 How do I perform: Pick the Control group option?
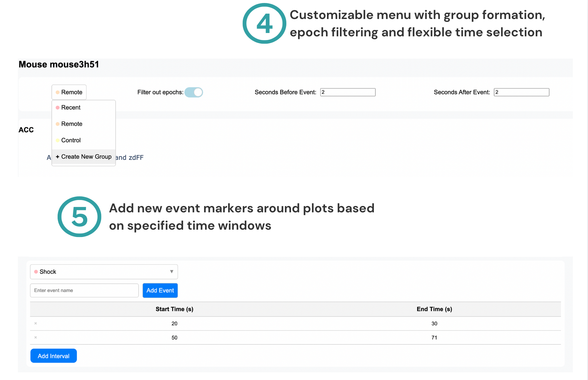71,140
